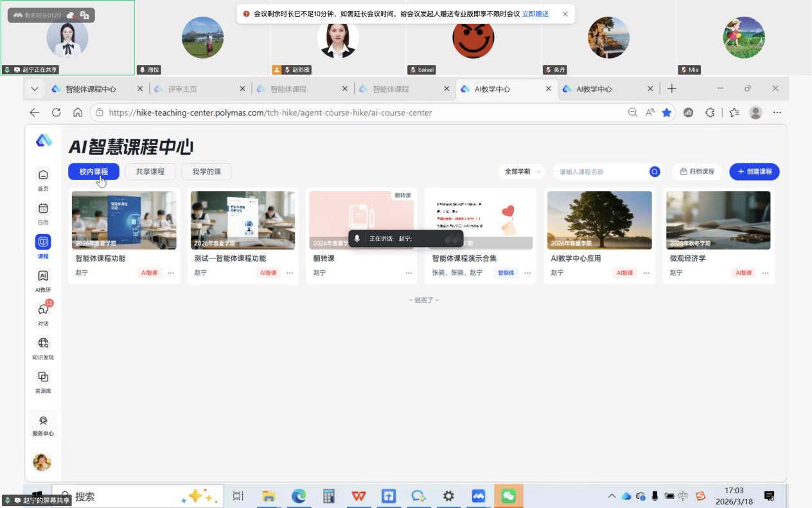Image resolution: width=812 pixels, height=508 pixels.
Task: Open the AI教学中心应用 course thumbnail
Action: click(599, 220)
